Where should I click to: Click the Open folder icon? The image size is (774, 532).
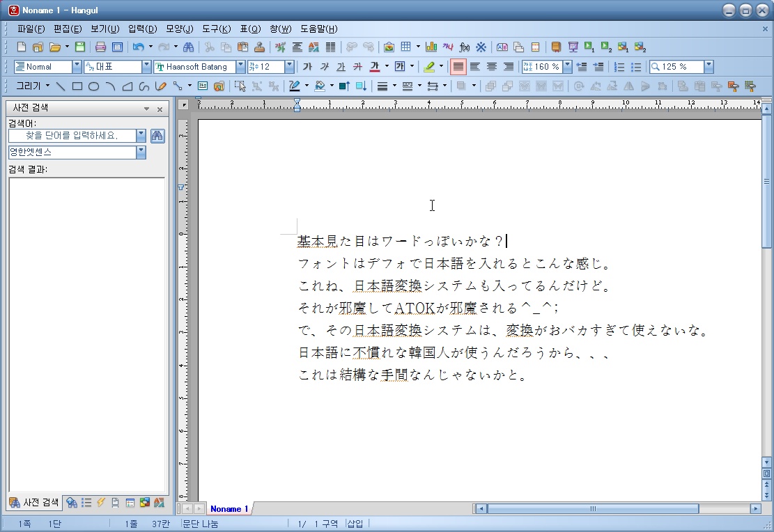coord(55,47)
